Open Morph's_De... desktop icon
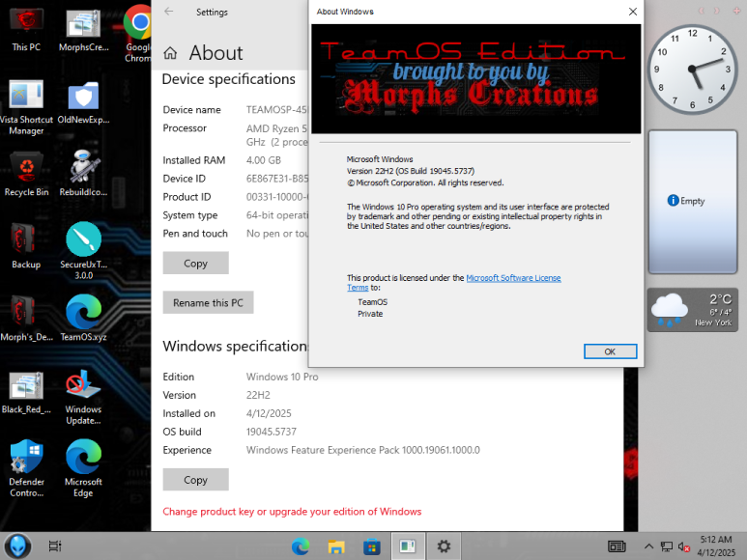747x560 pixels. (x=26, y=319)
